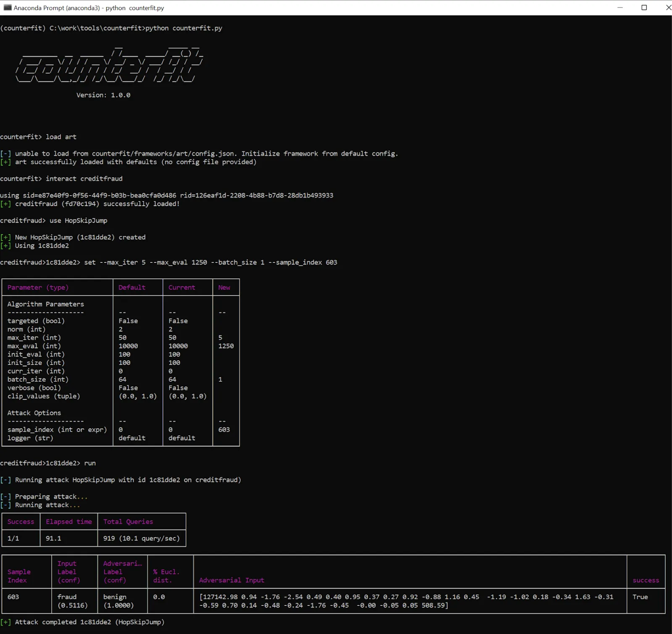Click the "919 (10.1 query/sec)" cell
672x634 pixels.
(142, 539)
